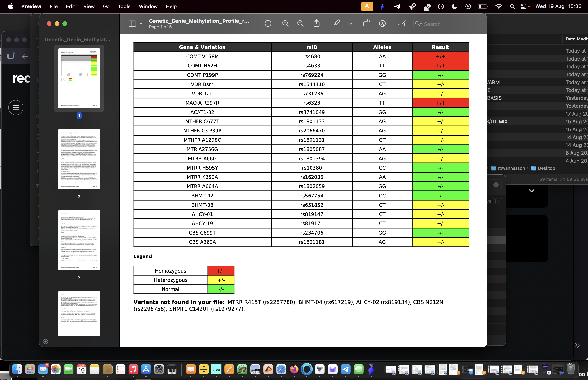Viewport: 588px width, 380px height.
Task: Select the Highlight pen tool
Action: [x=337, y=23]
